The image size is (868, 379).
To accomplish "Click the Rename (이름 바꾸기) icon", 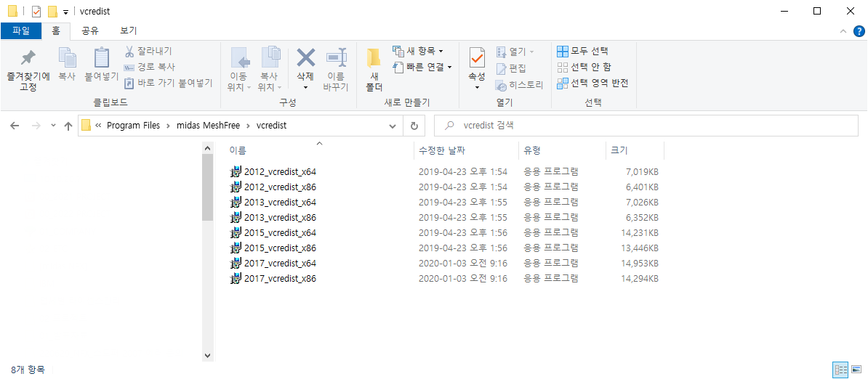I will coord(336,57).
